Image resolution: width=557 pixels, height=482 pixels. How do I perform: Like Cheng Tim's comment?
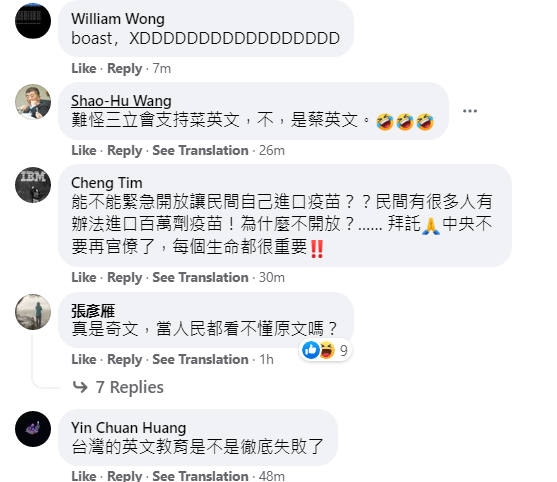click(84, 277)
